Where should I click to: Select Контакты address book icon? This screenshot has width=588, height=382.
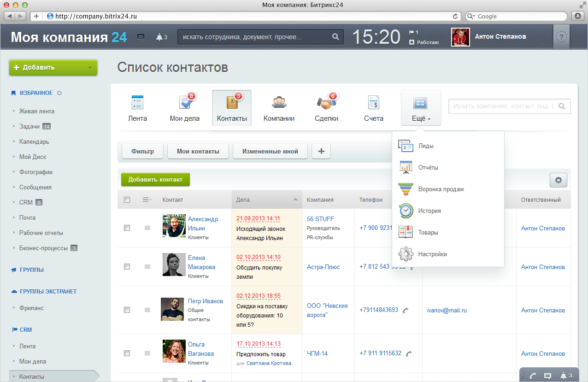(x=232, y=102)
